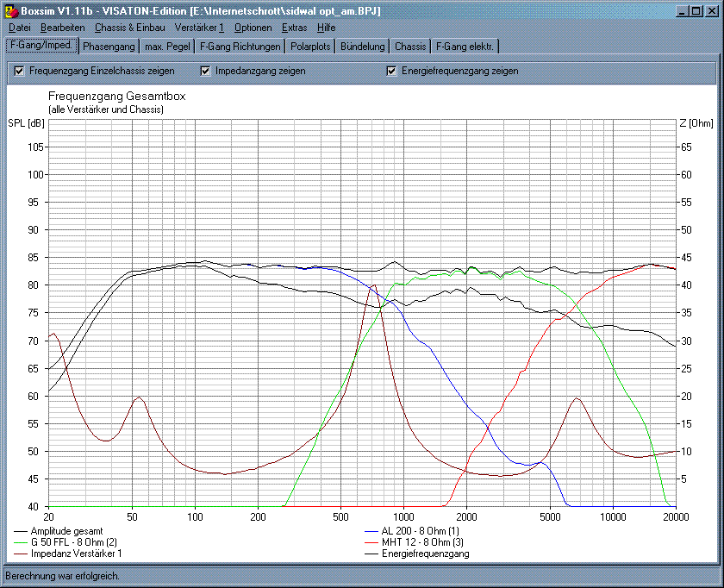Uncheck Impedanzgang zeigen checkbox
The height and width of the screenshot is (588, 724).
click(206, 71)
